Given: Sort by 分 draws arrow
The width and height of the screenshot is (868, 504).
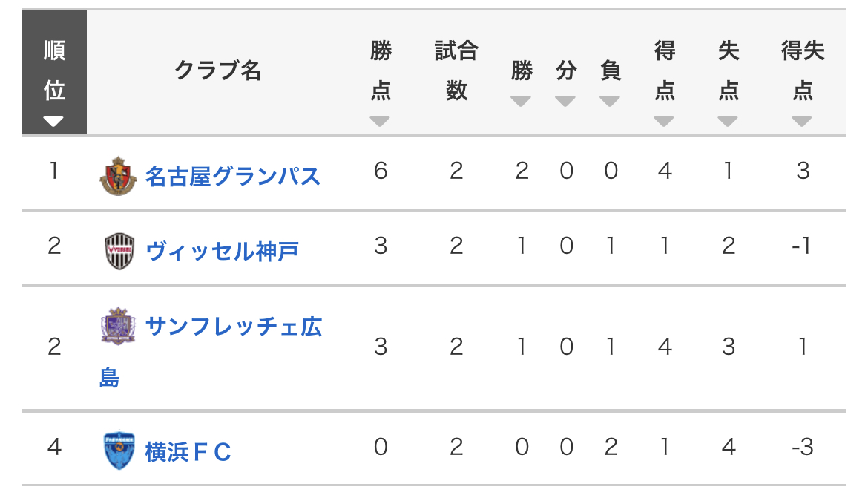Looking at the screenshot, I should click(x=565, y=102).
